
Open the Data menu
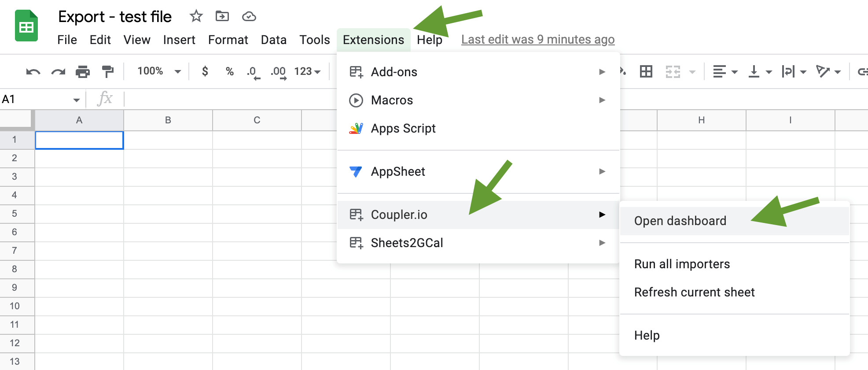click(x=274, y=40)
